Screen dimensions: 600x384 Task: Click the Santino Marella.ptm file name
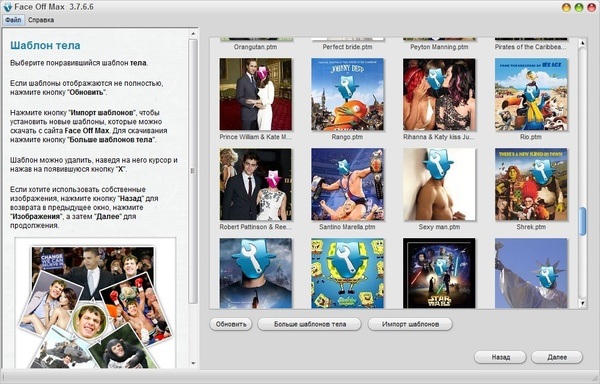click(x=347, y=227)
